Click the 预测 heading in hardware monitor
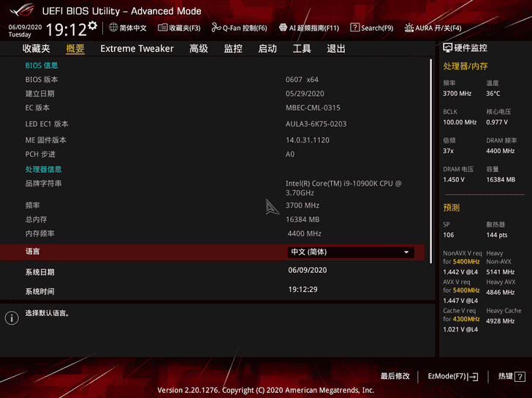The image size is (532, 398). coord(452,208)
